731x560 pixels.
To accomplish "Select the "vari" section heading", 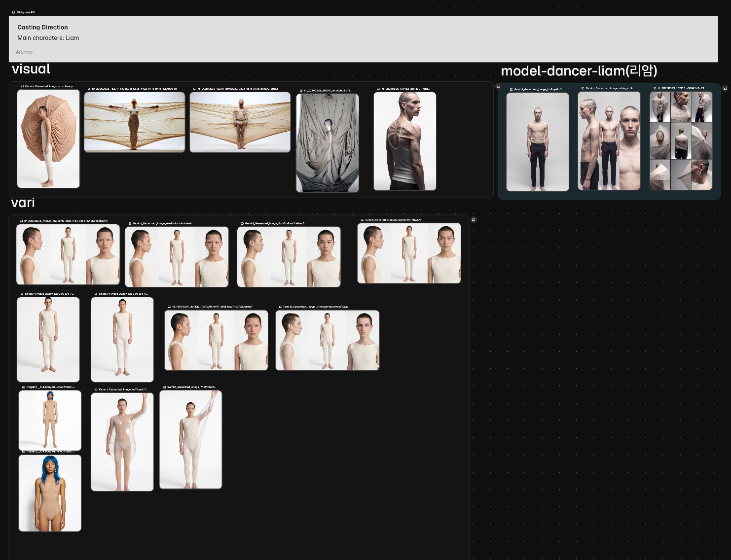I will pos(23,203).
